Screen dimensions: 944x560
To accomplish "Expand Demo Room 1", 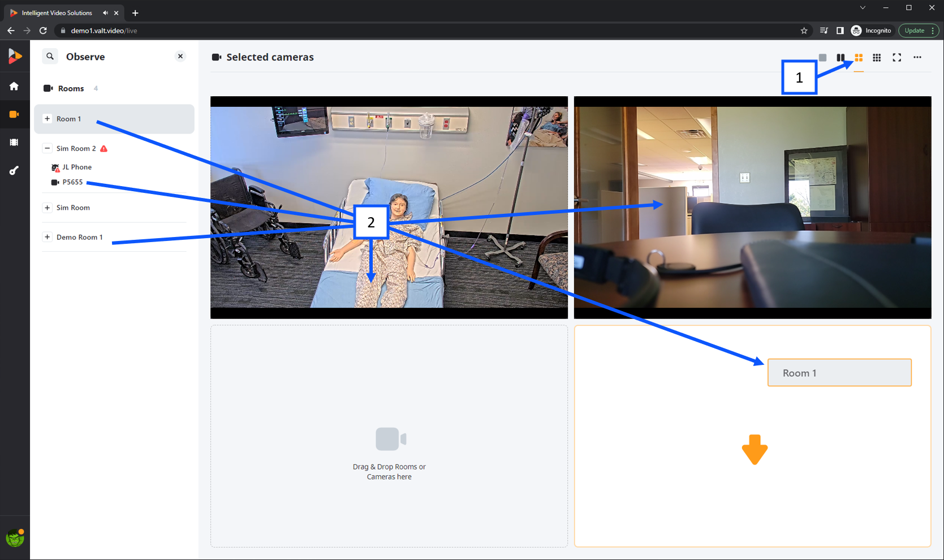I will pyautogui.click(x=48, y=237).
